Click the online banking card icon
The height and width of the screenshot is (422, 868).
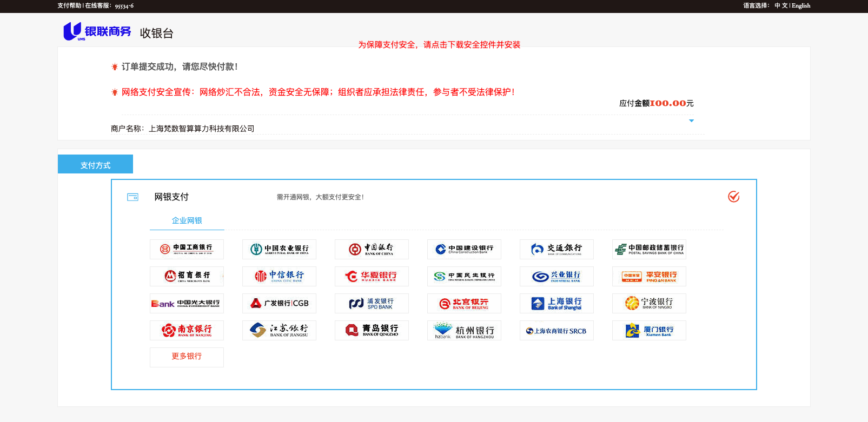pyautogui.click(x=132, y=197)
